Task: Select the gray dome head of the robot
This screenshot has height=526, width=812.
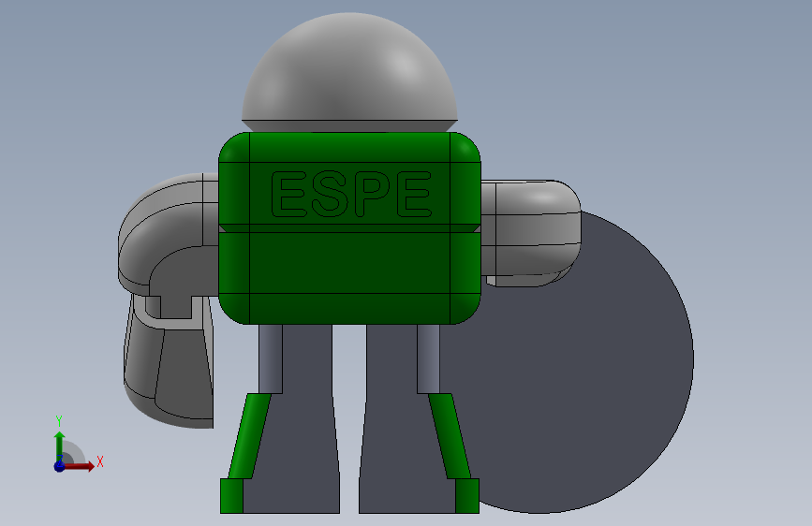Action: tap(349, 67)
